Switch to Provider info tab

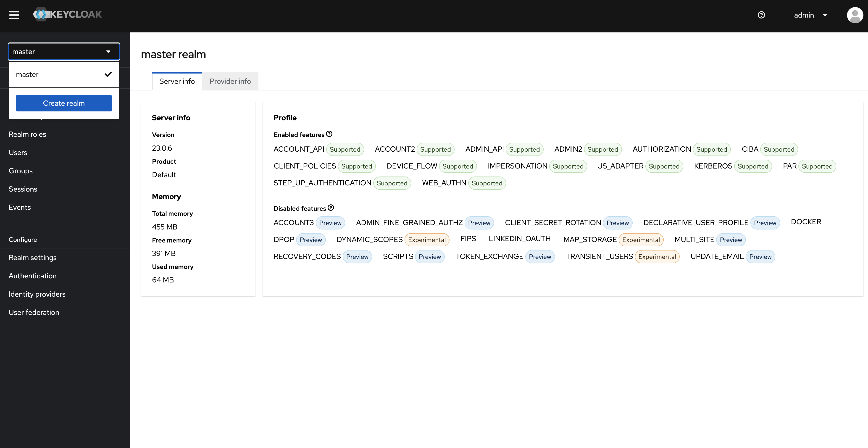230,81
